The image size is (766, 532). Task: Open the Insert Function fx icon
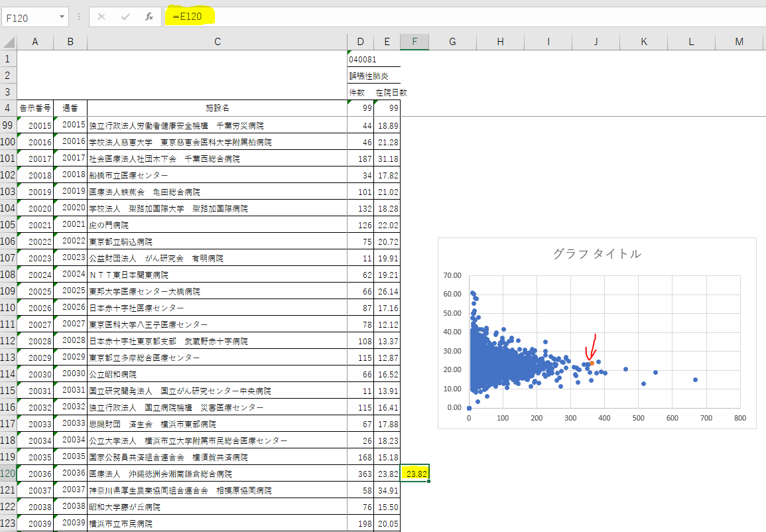click(x=149, y=17)
